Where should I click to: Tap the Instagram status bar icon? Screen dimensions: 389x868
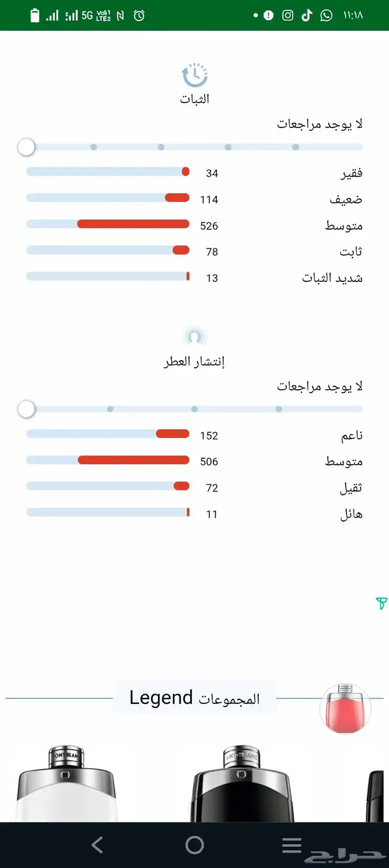click(287, 15)
